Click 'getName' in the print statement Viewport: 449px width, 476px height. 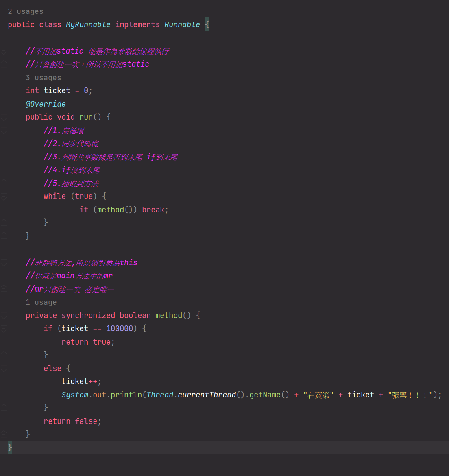pos(265,395)
